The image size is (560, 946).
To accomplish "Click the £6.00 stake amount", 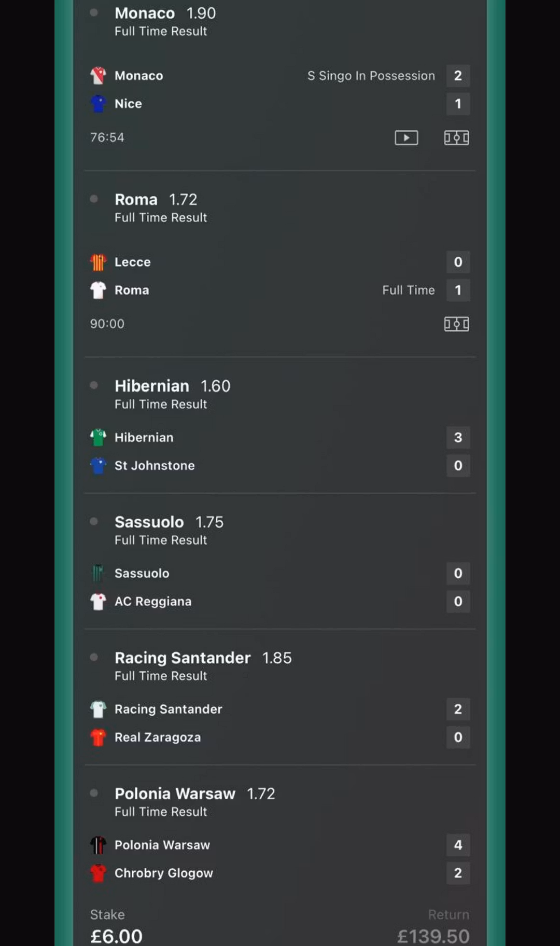I will [x=116, y=936].
